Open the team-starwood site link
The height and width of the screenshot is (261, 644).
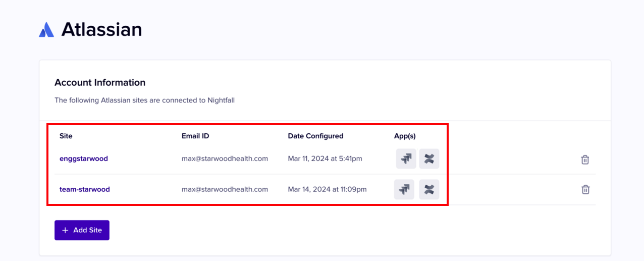[x=85, y=189]
